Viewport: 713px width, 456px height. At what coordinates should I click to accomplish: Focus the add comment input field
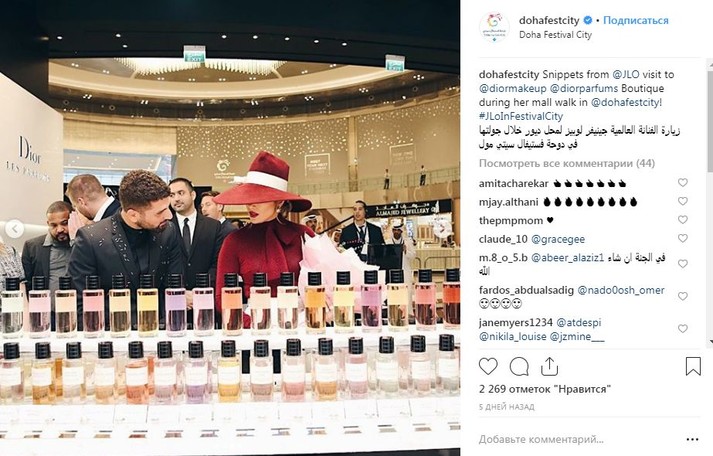(577, 440)
